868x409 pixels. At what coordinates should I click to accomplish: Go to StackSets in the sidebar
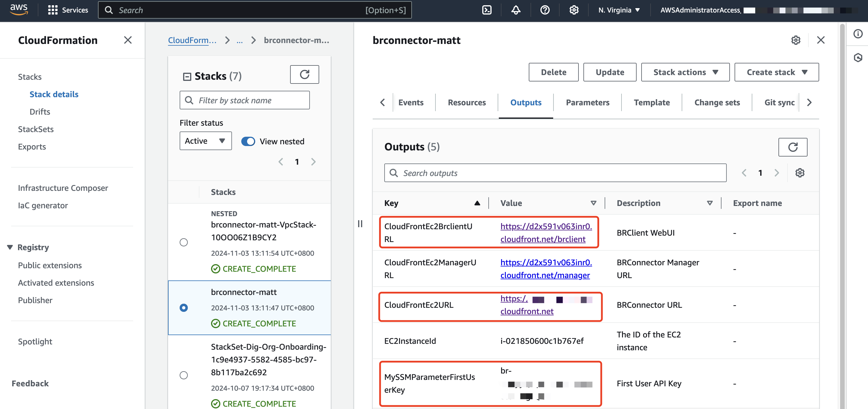tap(36, 129)
